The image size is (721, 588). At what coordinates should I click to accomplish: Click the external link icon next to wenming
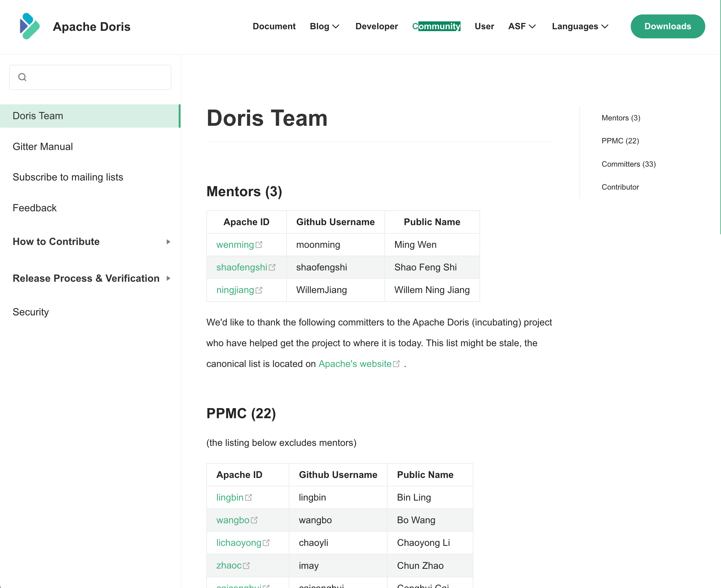[x=259, y=245]
